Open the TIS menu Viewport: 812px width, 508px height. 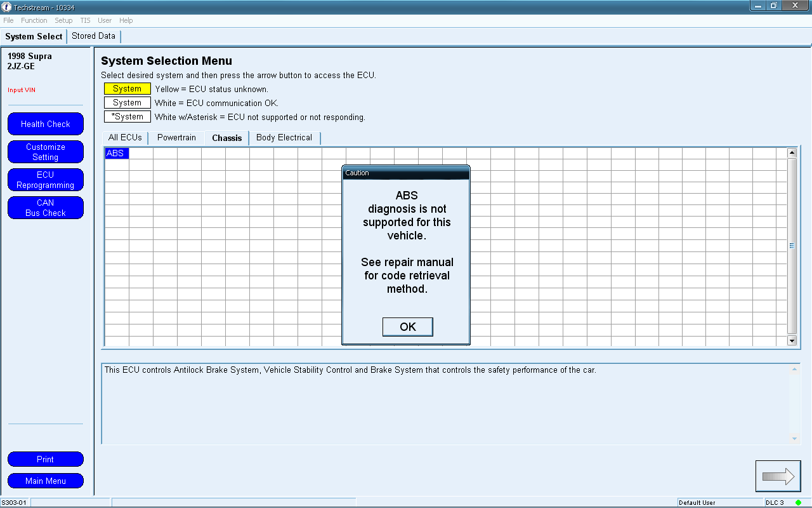85,20
